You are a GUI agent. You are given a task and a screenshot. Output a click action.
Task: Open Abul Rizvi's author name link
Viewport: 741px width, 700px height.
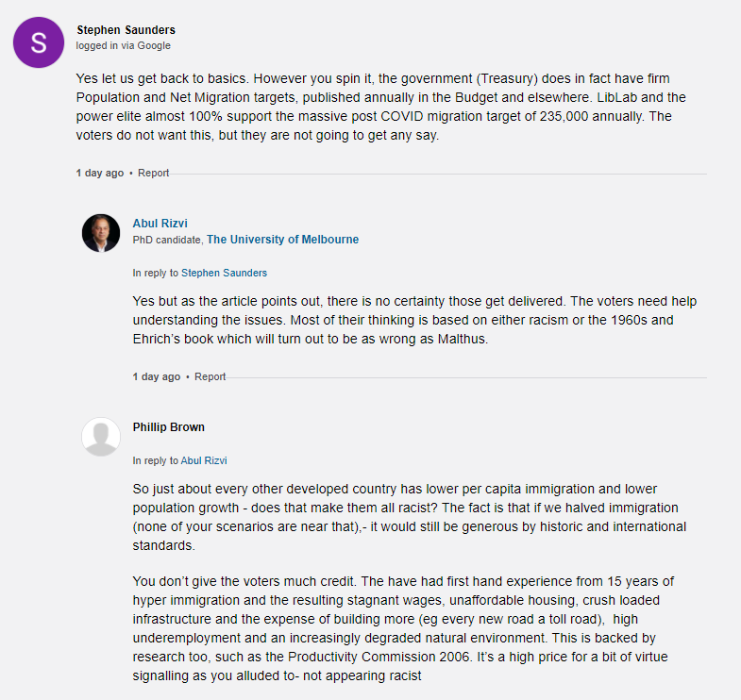click(159, 224)
